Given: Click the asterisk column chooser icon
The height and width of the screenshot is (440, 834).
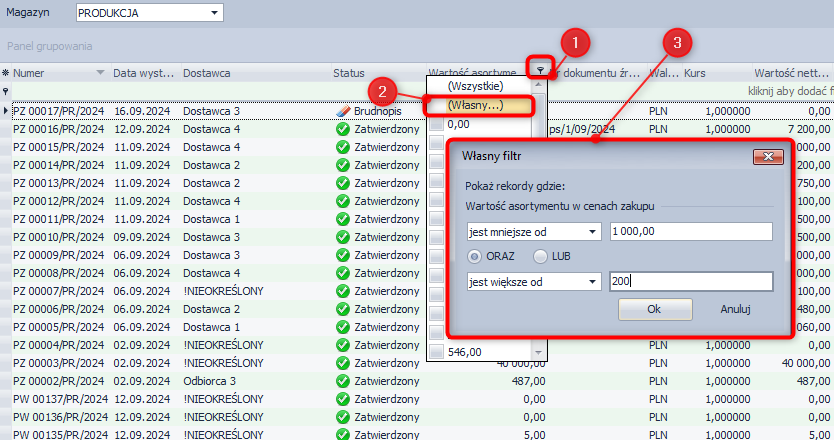Looking at the screenshot, I should [x=6, y=73].
